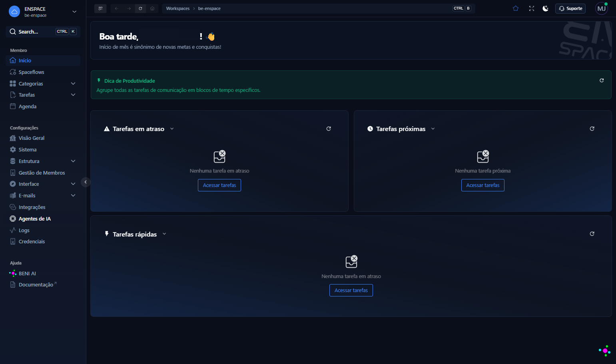Open Tarefas em atraso dropdown chevron

[x=172, y=129]
